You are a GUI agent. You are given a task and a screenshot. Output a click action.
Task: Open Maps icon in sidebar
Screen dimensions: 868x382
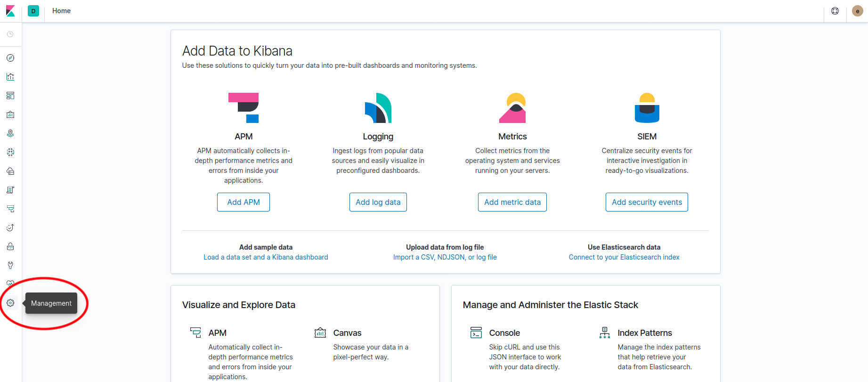(10, 133)
